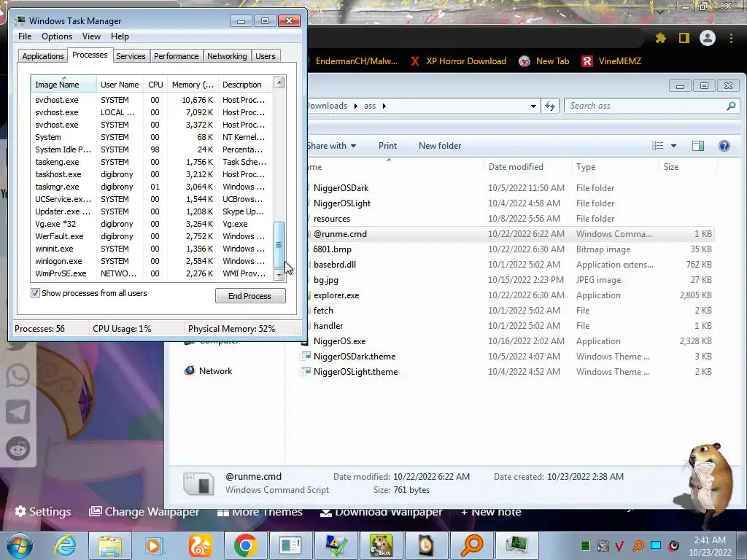Open Task Manager Help menu
Image resolution: width=747 pixels, height=560 pixels.
[x=120, y=36]
